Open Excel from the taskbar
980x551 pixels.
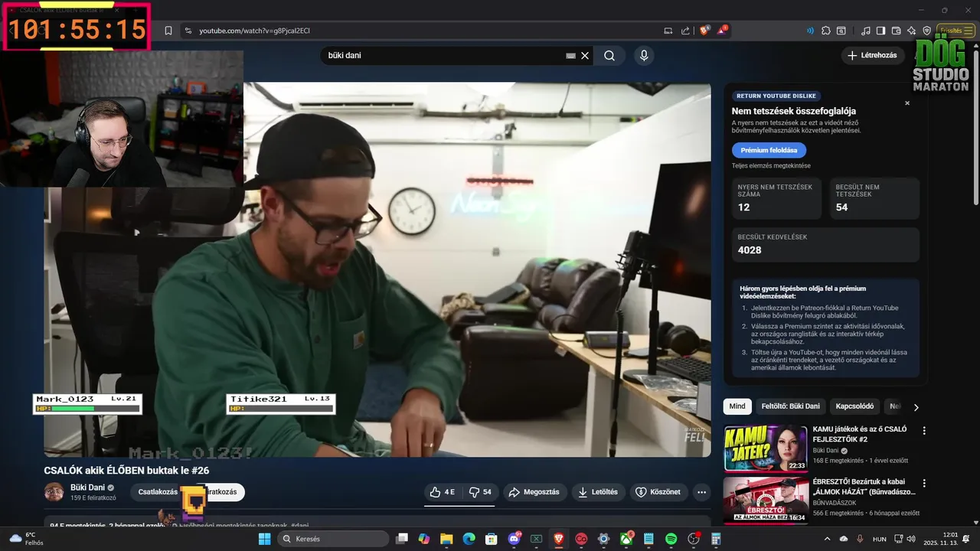point(536,539)
